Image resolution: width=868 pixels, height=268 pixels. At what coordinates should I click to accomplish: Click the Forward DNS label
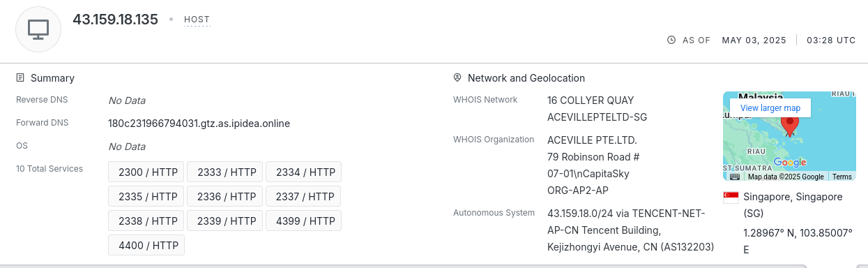[x=42, y=123]
